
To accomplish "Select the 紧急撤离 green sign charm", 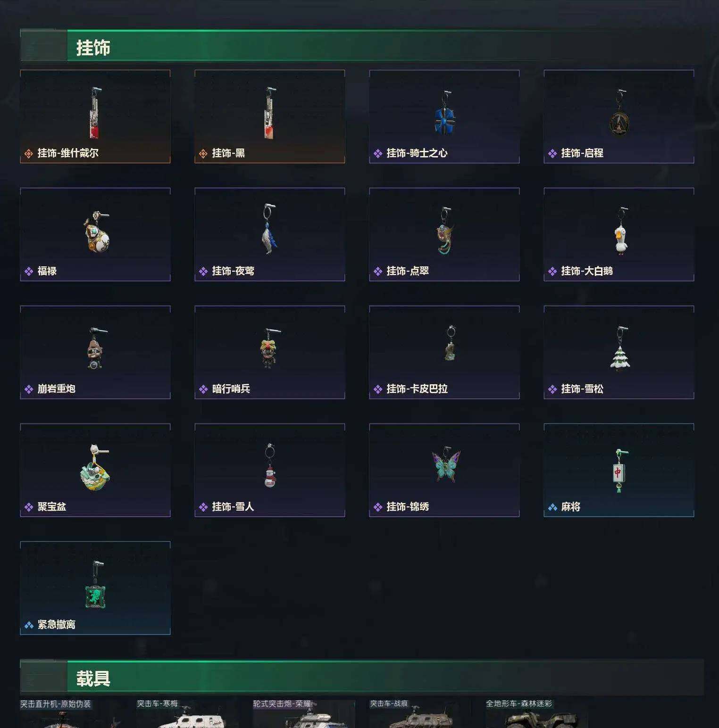I will tap(95, 588).
